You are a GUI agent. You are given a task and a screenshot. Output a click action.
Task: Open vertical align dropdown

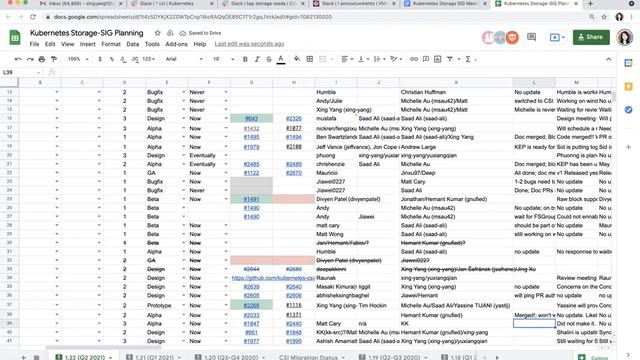[x=363, y=59]
